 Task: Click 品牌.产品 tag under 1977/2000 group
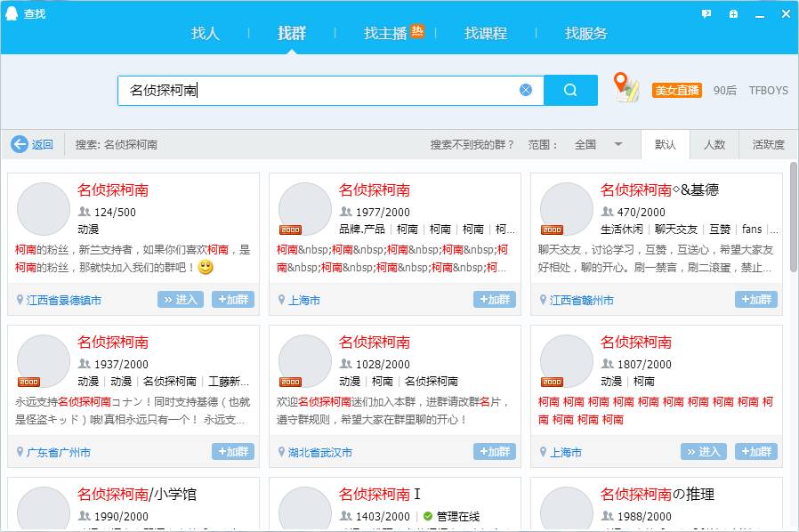[x=362, y=230]
